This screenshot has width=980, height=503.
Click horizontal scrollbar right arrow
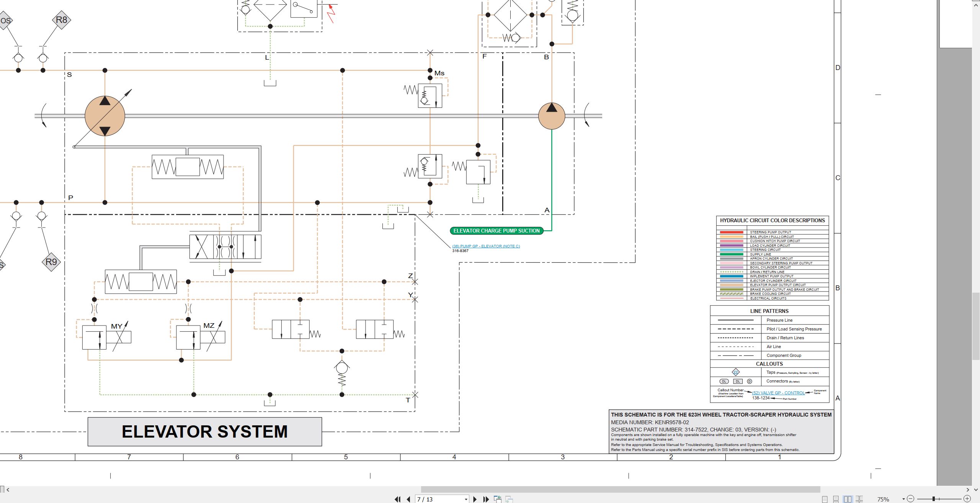[968, 490]
